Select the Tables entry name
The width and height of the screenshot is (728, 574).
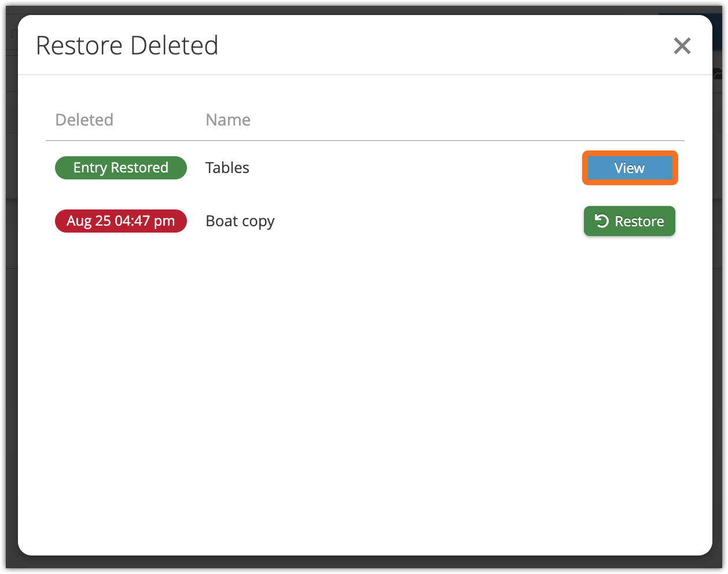click(227, 168)
